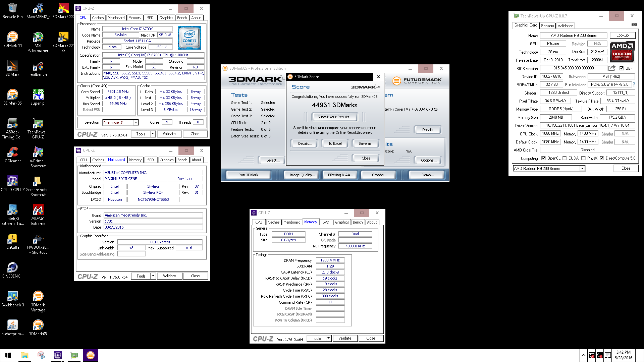Screen dimensions: 644x362
Task: Open TechPowerUp GPU-Z desktop shortcut
Action: pos(38,128)
